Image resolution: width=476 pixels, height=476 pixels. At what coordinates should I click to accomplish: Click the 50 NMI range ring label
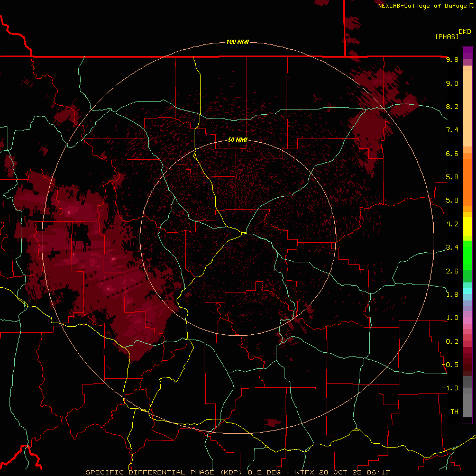pyautogui.click(x=237, y=140)
